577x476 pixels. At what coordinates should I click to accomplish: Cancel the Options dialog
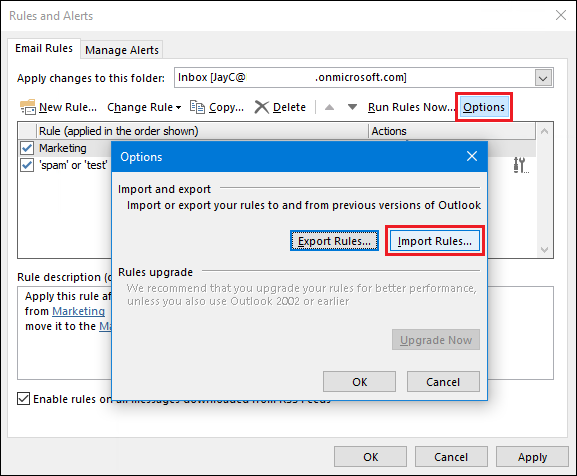(443, 382)
